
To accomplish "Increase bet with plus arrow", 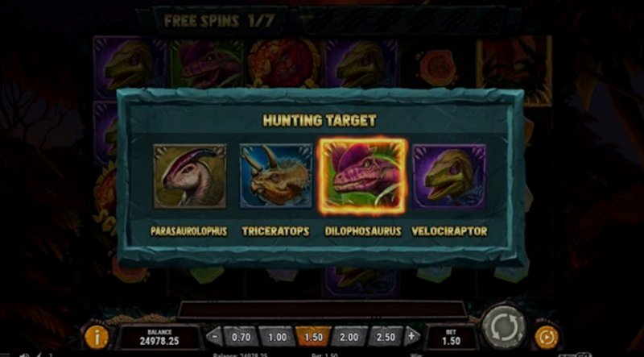I will 412,337.
